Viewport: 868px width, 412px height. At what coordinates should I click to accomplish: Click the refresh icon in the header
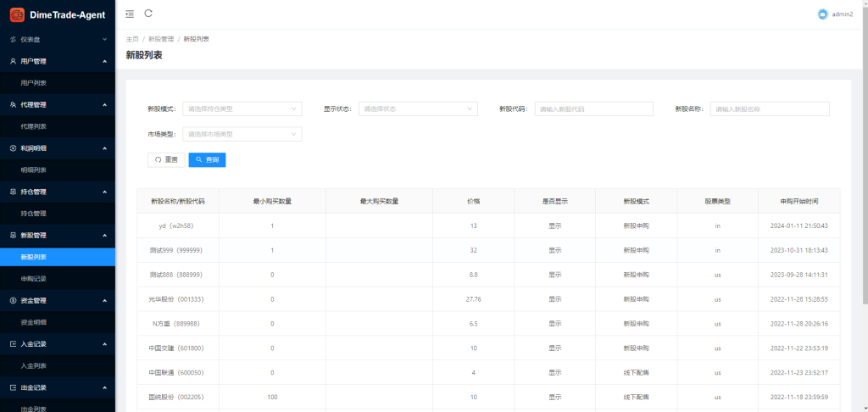tap(148, 14)
